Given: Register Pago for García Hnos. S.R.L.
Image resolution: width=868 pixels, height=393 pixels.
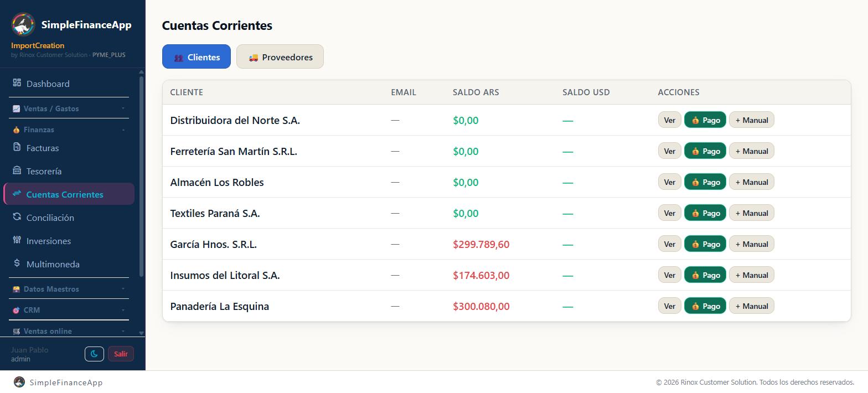Looking at the screenshot, I should (x=705, y=244).
